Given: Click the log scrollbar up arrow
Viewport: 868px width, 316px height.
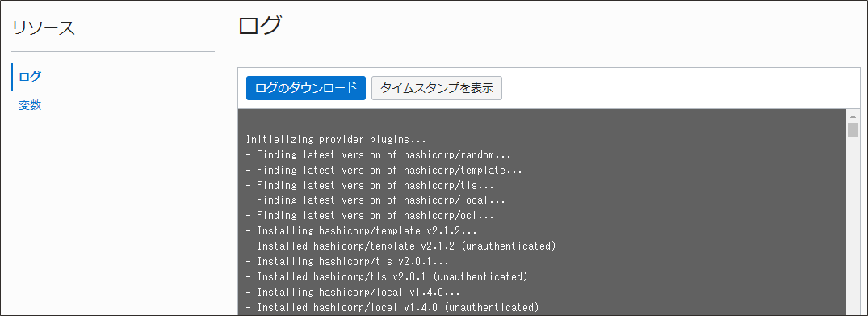Looking at the screenshot, I should point(853,116).
